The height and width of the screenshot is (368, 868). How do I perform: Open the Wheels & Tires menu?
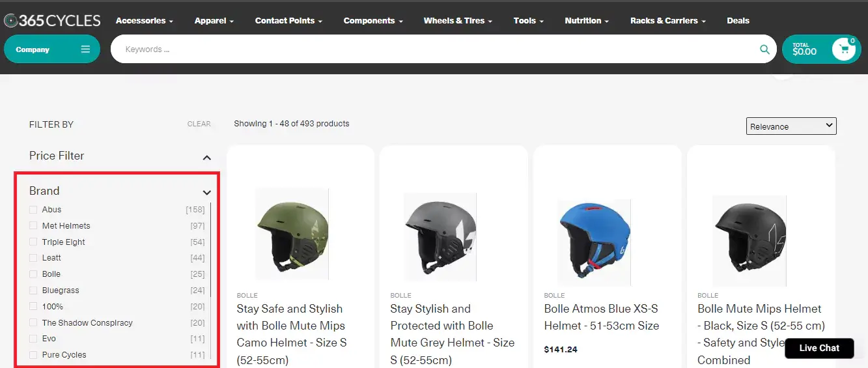pyautogui.click(x=458, y=21)
